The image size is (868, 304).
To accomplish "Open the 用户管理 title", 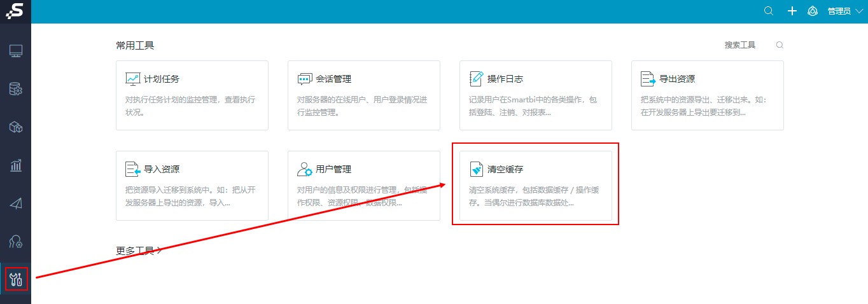I will point(333,169).
